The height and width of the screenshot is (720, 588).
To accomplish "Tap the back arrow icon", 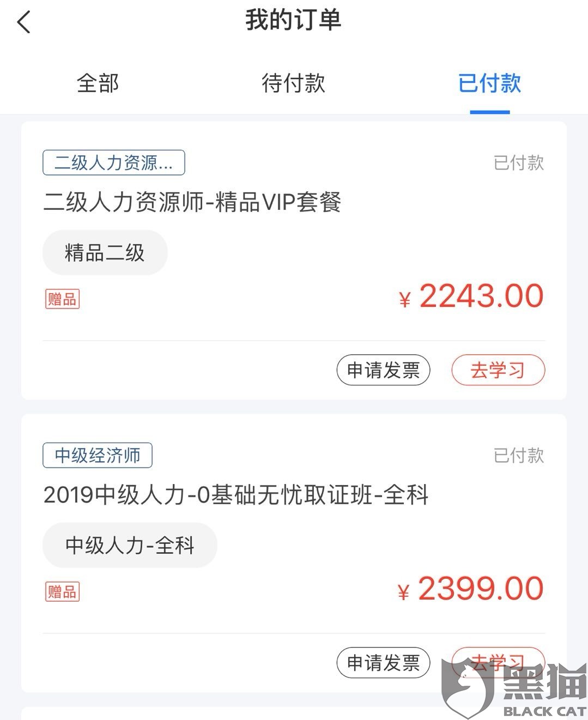I will point(24,23).
